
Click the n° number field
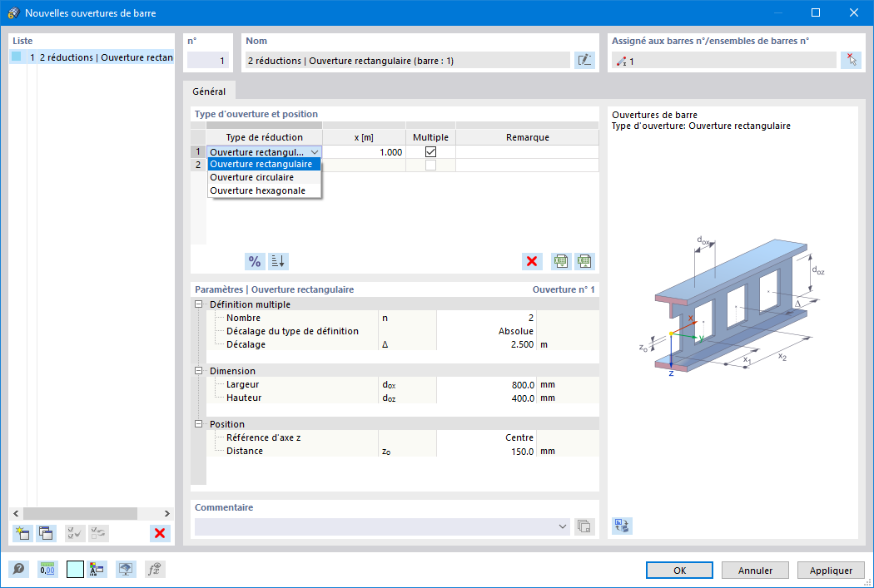pyautogui.click(x=208, y=60)
